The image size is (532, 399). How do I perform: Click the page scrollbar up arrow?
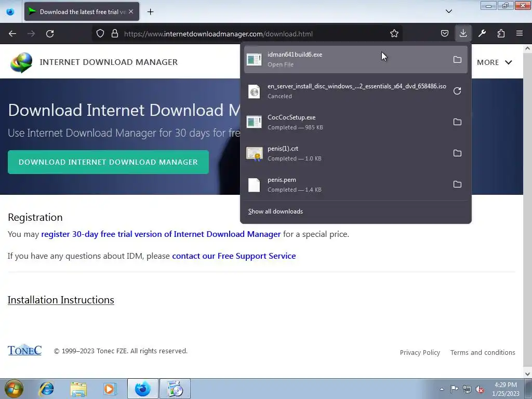[x=527, y=48]
